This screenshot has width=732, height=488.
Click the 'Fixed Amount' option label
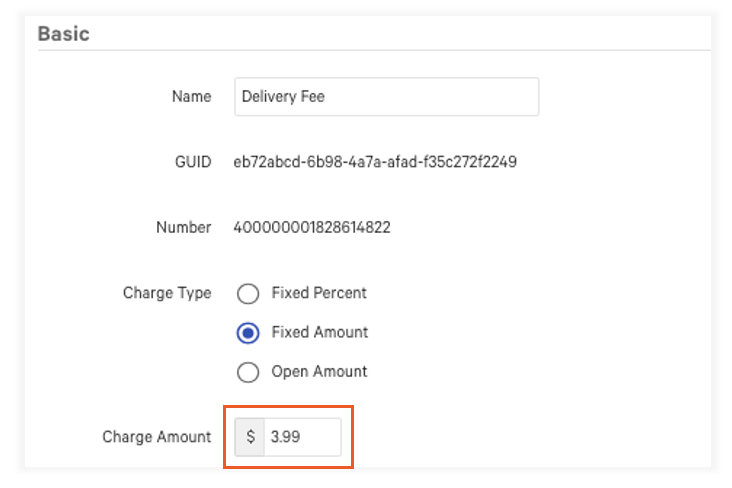tap(320, 332)
